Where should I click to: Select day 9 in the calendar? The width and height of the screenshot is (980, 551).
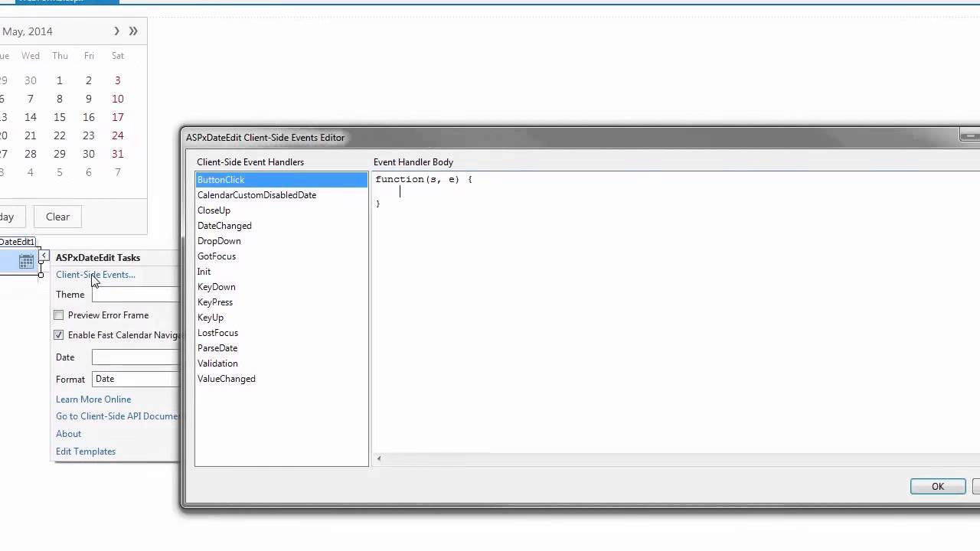(x=88, y=99)
